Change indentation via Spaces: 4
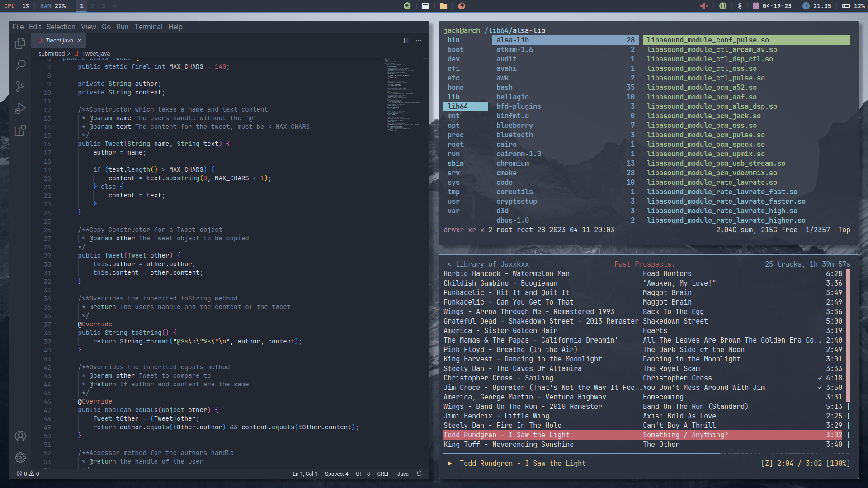This screenshot has width=868, height=488. (337, 474)
